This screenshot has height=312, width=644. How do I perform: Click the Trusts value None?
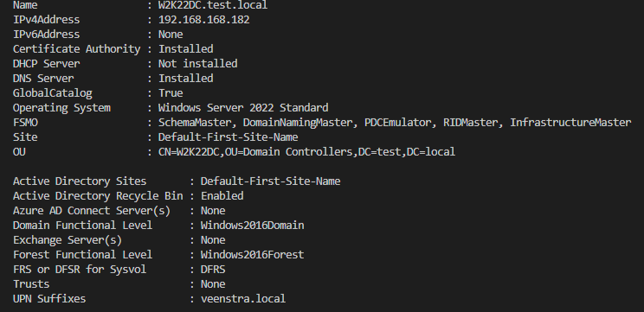[x=213, y=284]
